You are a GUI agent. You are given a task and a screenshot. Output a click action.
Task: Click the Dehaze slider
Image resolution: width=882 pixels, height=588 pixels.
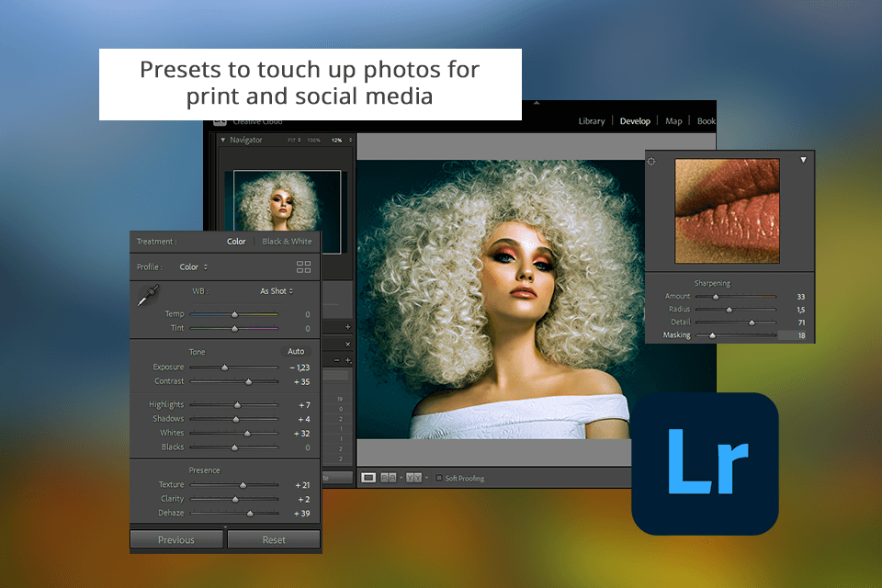(234, 514)
